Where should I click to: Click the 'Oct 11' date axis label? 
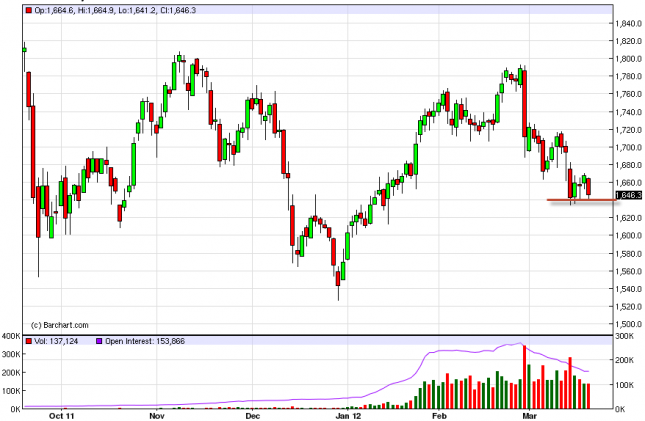click(x=62, y=416)
